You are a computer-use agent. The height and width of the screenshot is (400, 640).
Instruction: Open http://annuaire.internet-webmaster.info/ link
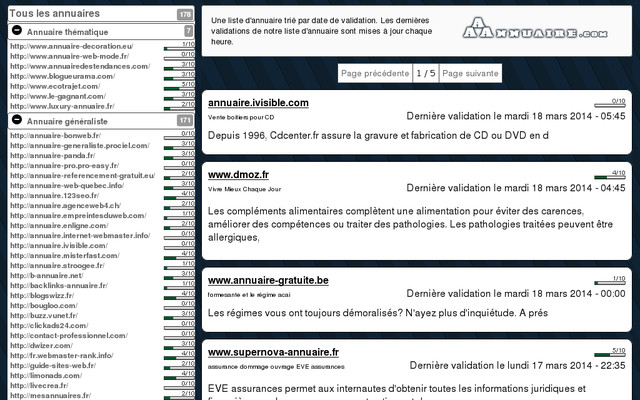[x=80, y=236]
